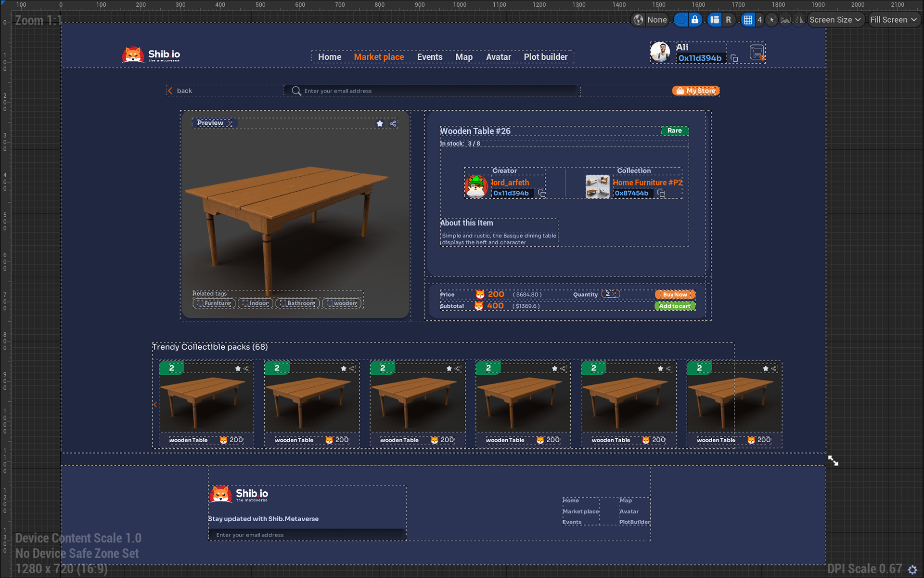This screenshot has height=578, width=924.
Task: Click the star icon on the fourth wooden Table card
Action: pyautogui.click(x=554, y=368)
